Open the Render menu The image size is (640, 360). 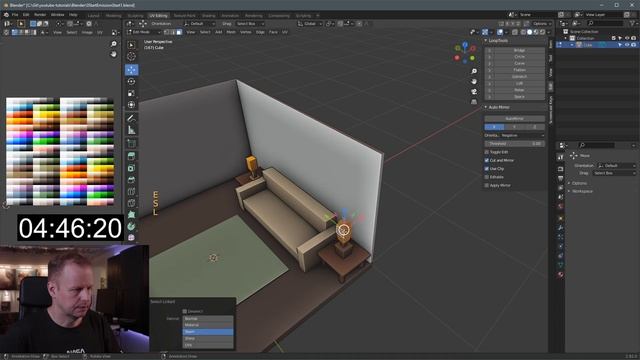(40, 15)
